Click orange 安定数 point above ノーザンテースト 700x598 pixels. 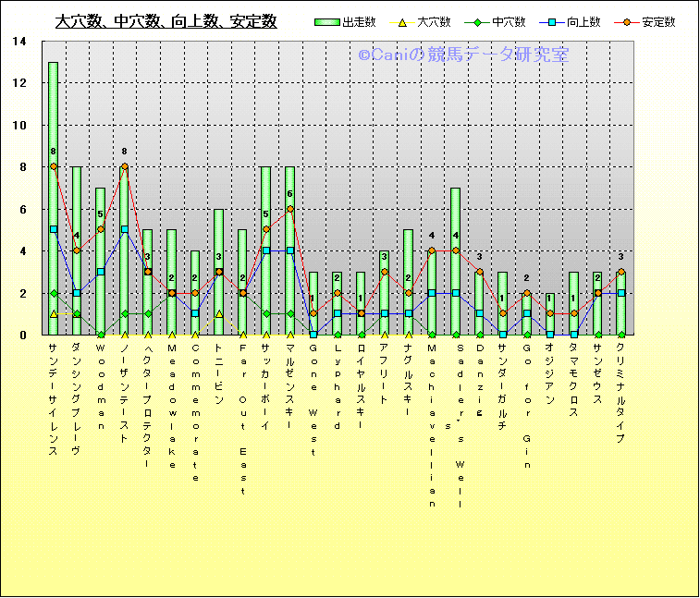click(x=124, y=167)
